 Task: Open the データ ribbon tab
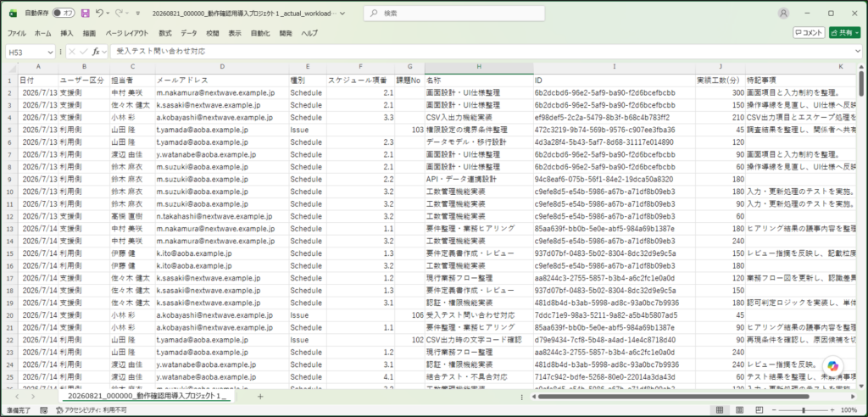coord(188,33)
